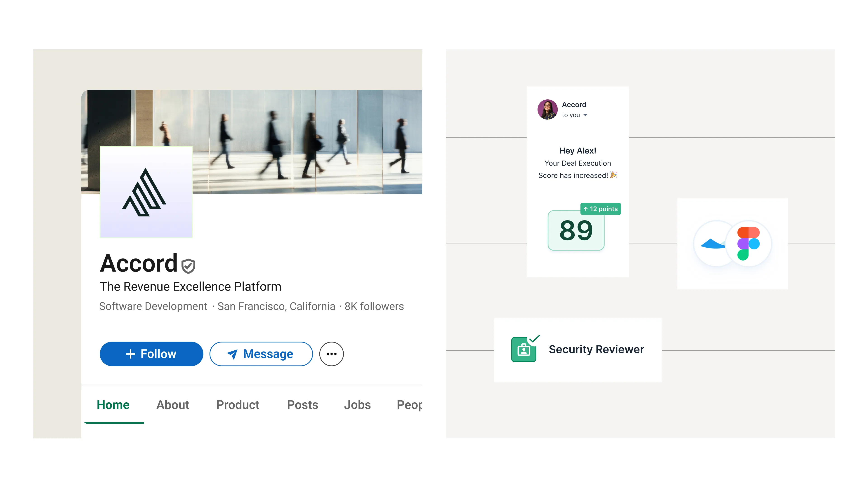Switch to the About tab

(x=172, y=404)
